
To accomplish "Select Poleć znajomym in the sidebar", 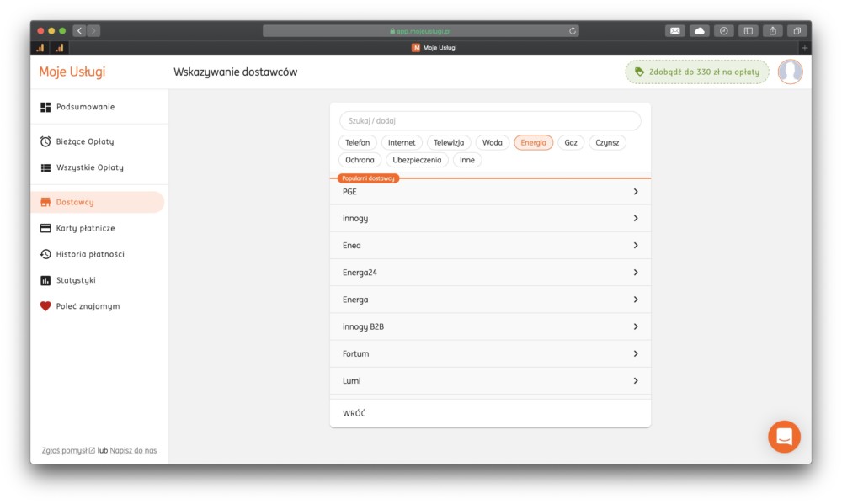I will click(x=88, y=306).
